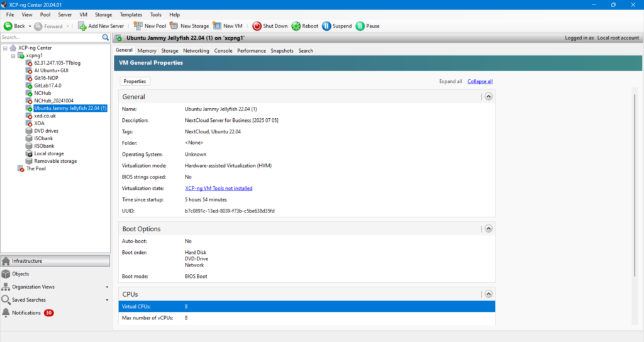Viewport: 644px width, 342px height.
Task: Open Organization Views dropdown arrow
Action: (107, 287)
